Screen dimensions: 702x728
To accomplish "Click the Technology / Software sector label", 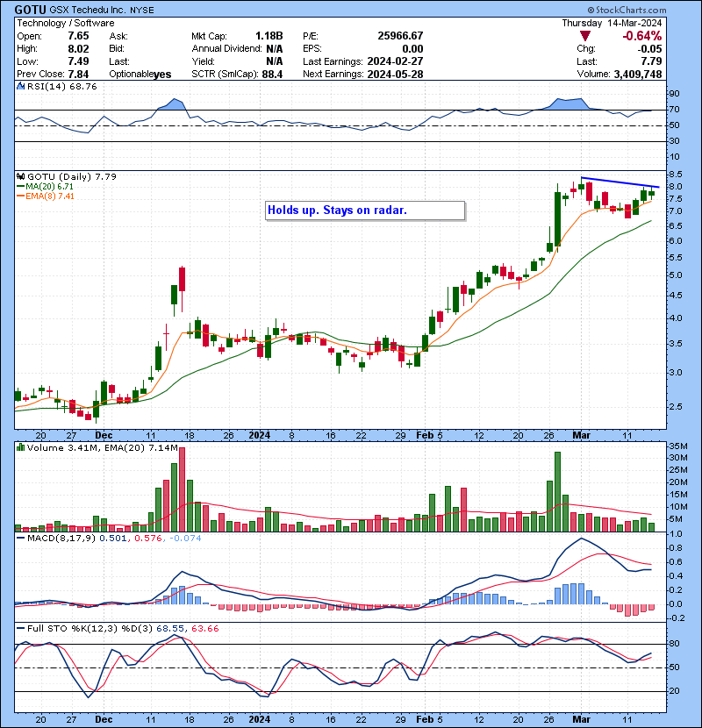I will pos(66,23).
